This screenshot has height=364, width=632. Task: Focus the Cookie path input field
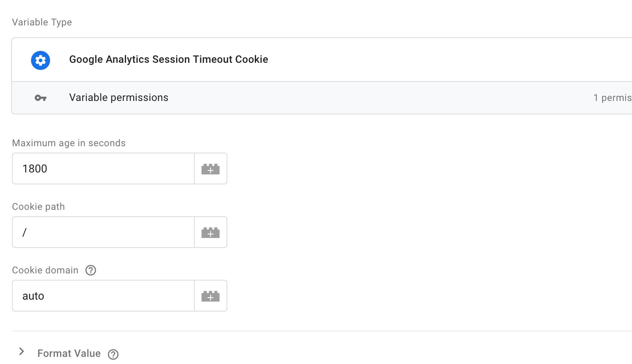click(x=103, y=232)
